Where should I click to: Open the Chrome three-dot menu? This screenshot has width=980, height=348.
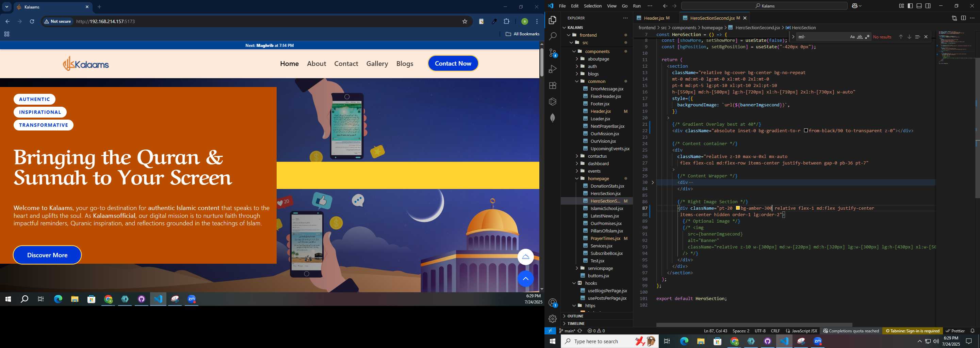tap(537, 22)
